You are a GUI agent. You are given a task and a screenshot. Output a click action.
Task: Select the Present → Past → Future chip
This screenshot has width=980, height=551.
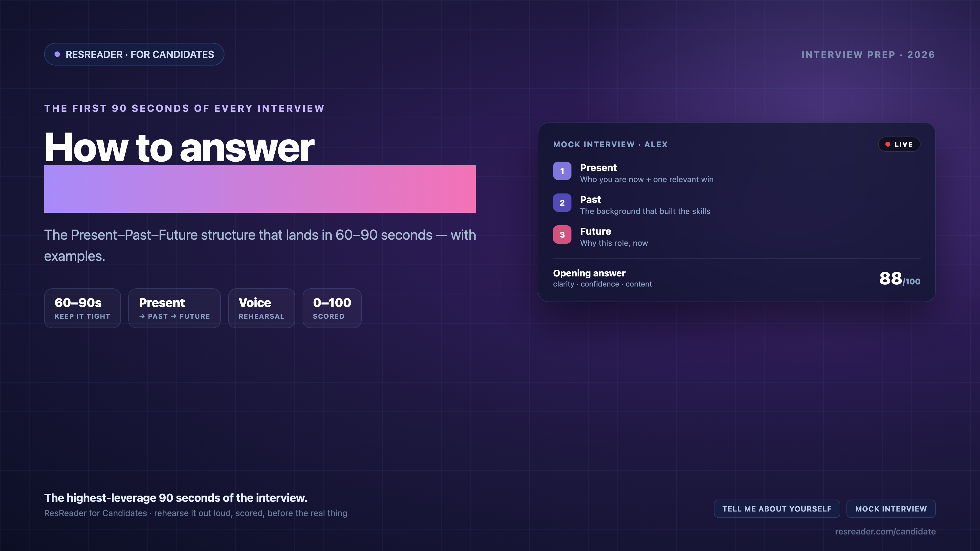(x=174, y=308)
